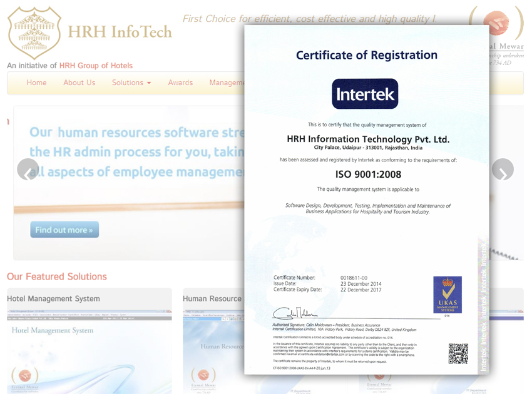Show the previous carousel slide

click(28, 169)
